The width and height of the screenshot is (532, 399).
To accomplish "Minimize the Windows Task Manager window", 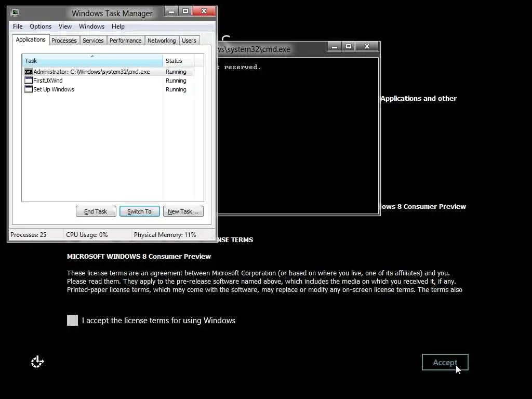I will point(171,11).
